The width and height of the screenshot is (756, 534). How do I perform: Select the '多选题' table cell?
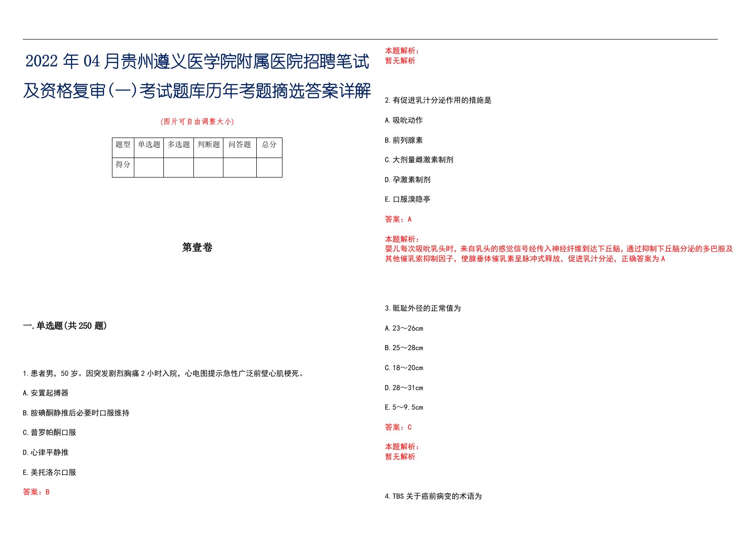[179, 148]
